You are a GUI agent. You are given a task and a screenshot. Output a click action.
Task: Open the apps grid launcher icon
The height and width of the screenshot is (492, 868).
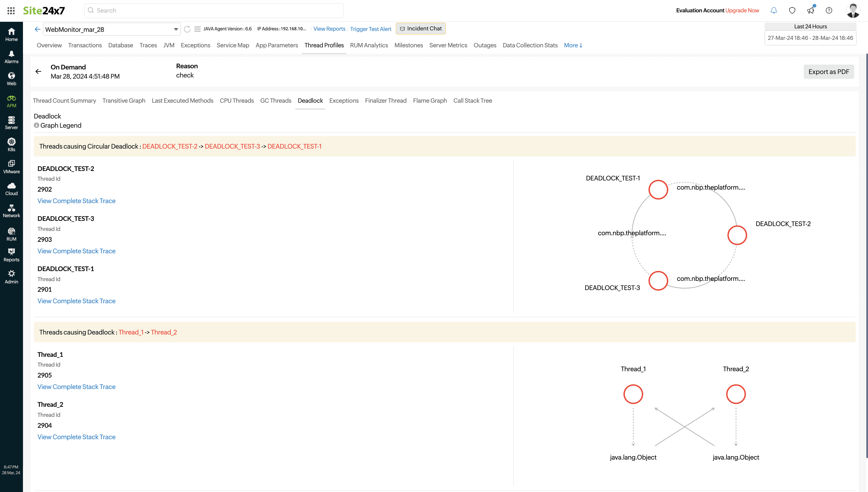click(11, 11)
